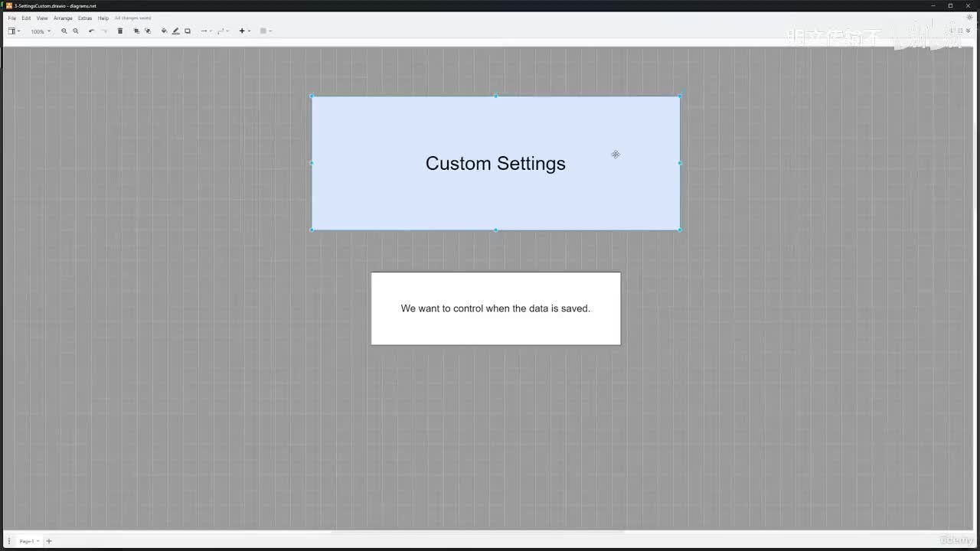Add a new page with the plus icon
Screen dimensions: 980x551
[x=49, y=541]
